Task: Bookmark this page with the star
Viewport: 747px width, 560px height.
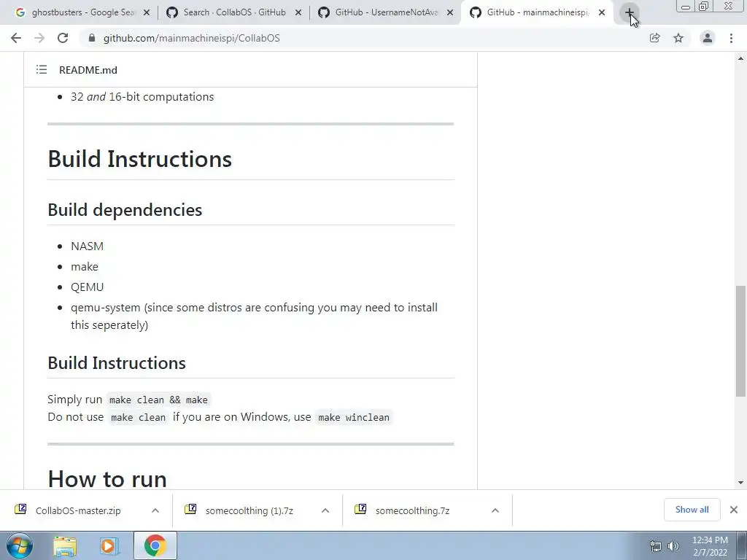Action: coord(678,38)
